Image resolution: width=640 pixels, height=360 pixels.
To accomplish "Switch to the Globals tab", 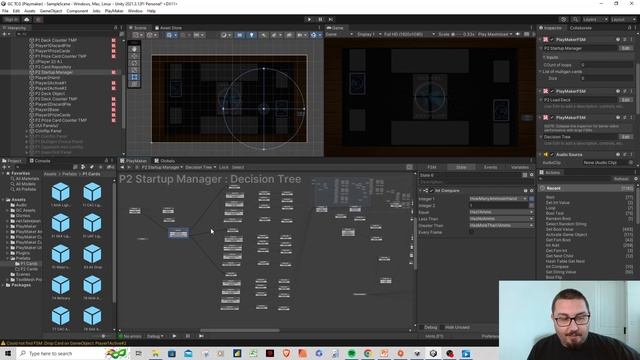I will click(x=164, y=161).
